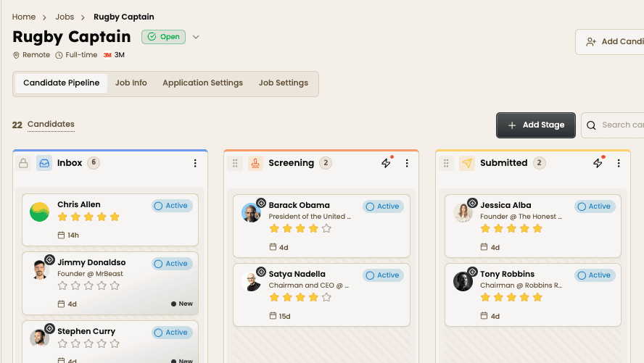This screenshot has height=363, width=644.
Task: Click "Founder @ MrBeast" text
Action: [x=90, y=274]
